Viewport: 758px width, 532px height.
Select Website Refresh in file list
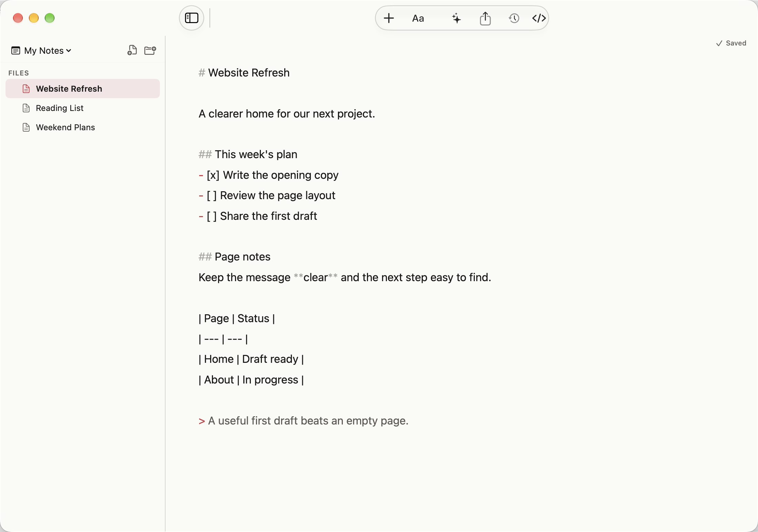click(x=83, y=89)
